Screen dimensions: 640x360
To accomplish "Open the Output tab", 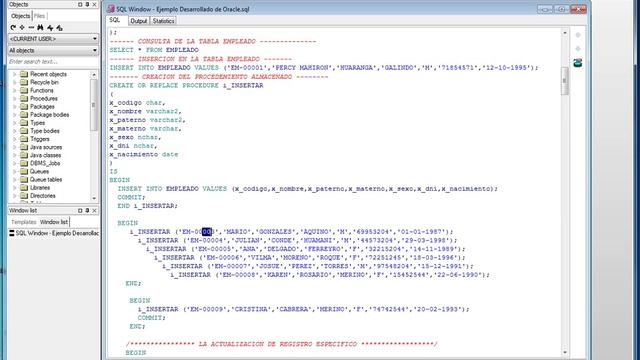I will point(139,21).
